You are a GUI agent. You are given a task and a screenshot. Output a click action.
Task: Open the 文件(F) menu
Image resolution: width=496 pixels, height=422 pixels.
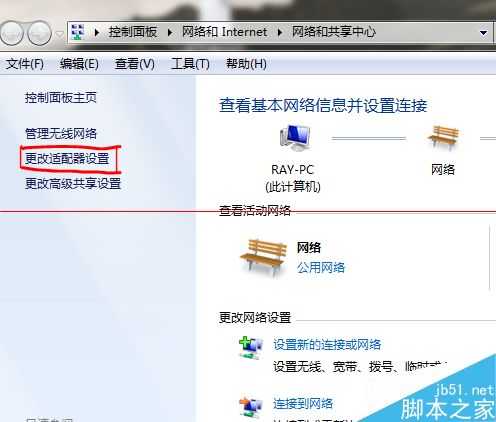(x=25, y=63)
